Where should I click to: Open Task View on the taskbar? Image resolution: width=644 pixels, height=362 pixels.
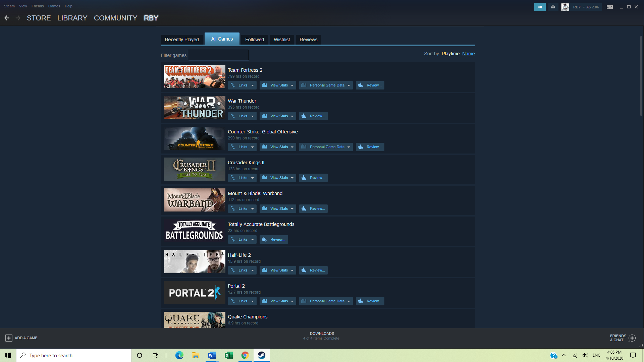156,355
